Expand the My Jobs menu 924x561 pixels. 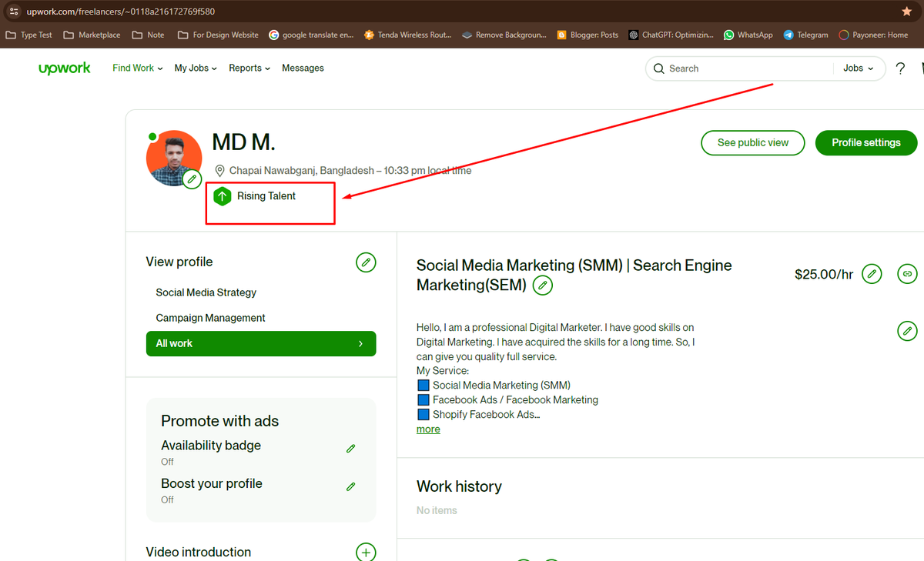coord(196,68)
